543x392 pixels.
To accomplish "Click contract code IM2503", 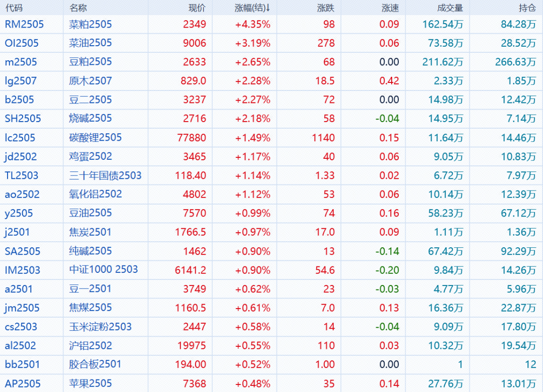I will (23, 270).
